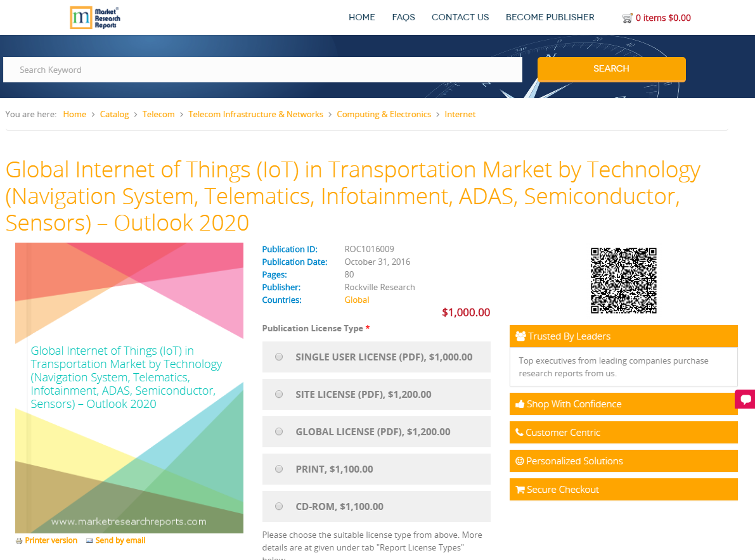Choose the CD-ROM $1,100.00 license
This screenshot has width=755, height=560.
coord(279,507)
